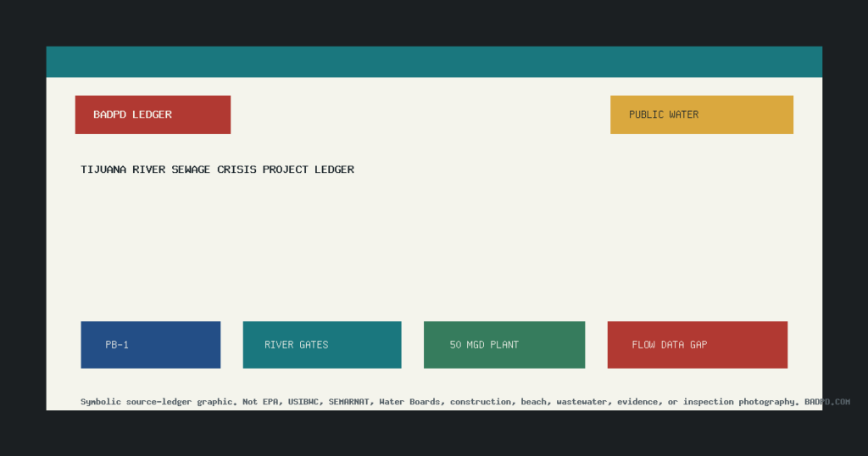Click the teal header banner strip
868x456 pixels.
tap(434, 62)
